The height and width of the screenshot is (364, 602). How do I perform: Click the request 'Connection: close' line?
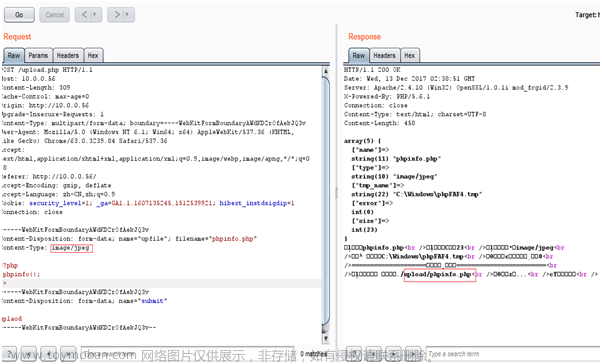point(32,212)
